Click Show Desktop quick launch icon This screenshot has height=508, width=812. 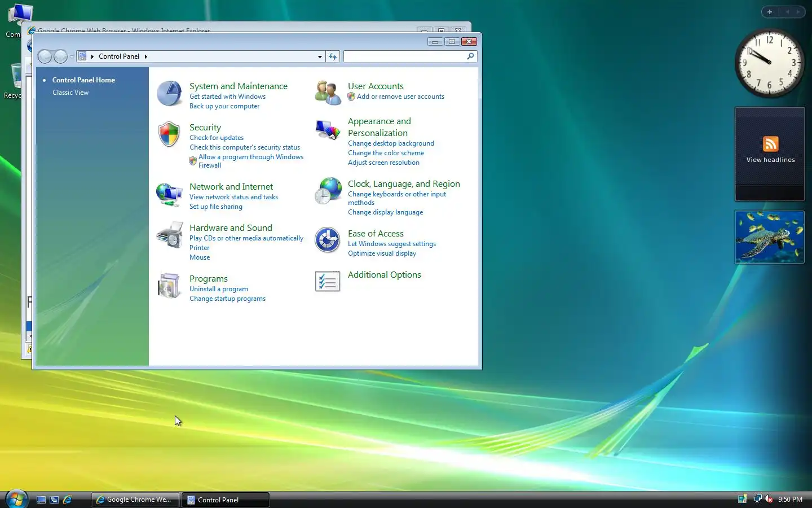coord(41,500)
